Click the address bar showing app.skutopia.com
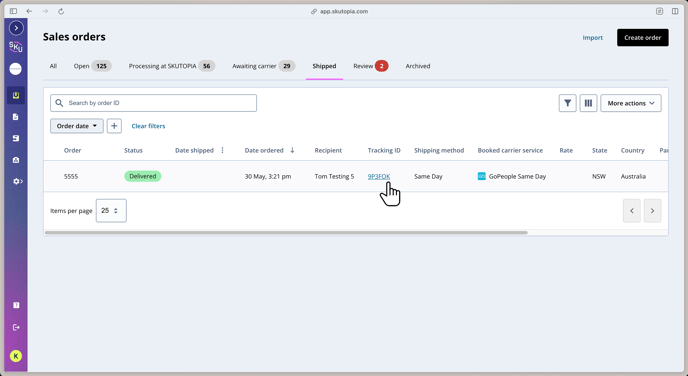The width and height of the screenshot is (688, 376). point(339,11)
